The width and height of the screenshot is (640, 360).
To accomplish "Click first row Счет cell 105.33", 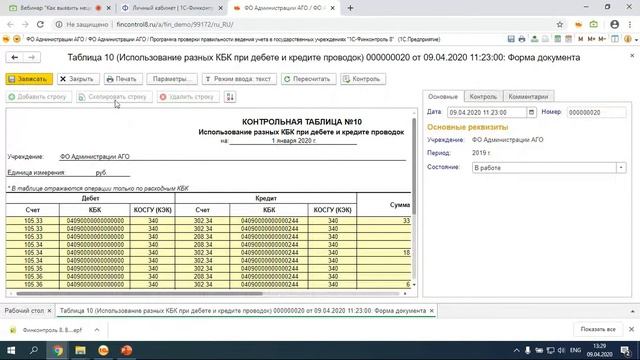I will coord(33,221).
